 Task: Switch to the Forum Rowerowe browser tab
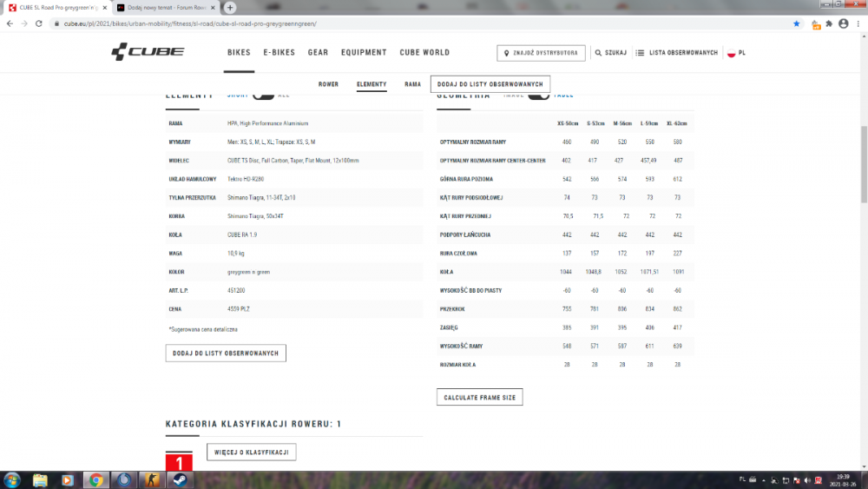(x=165, y=8)
